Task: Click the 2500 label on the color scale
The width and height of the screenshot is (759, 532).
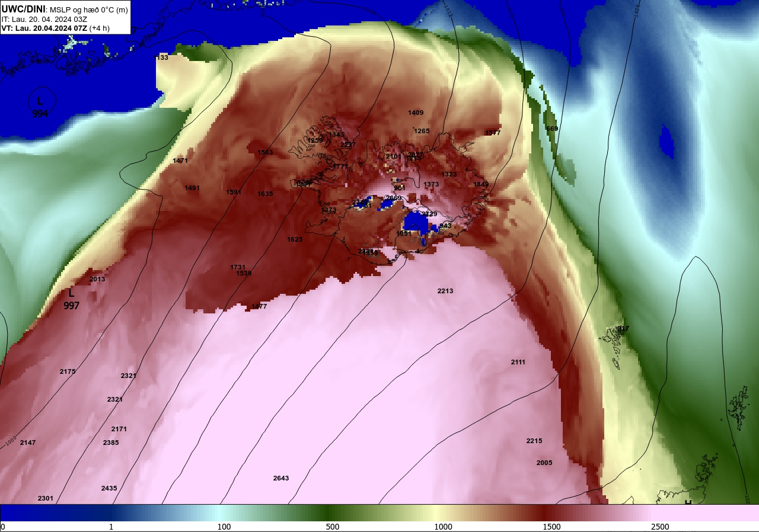Action: coord(660,527)
